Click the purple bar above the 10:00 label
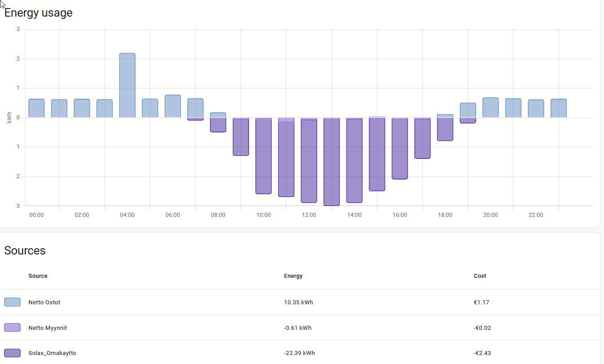This screenshot has height=364, width=604. point(263,156)
